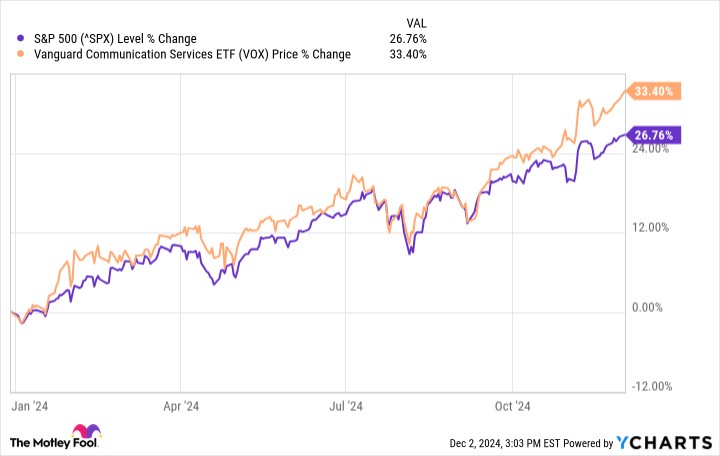This screenshot has height=456, width=720.
Task: Click the purple 26.76% end-value flag
Action: 653,135
